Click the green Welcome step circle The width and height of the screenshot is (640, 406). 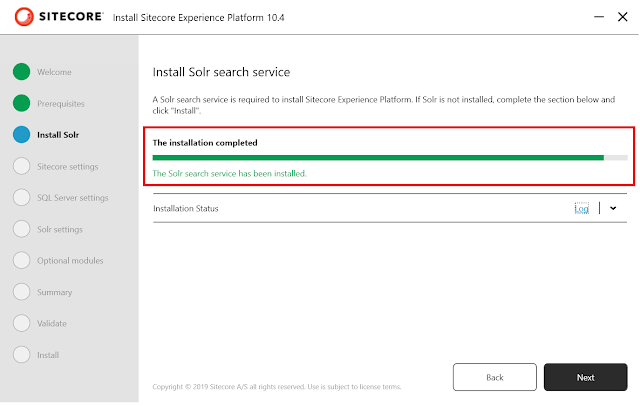[x=21, y=72]
